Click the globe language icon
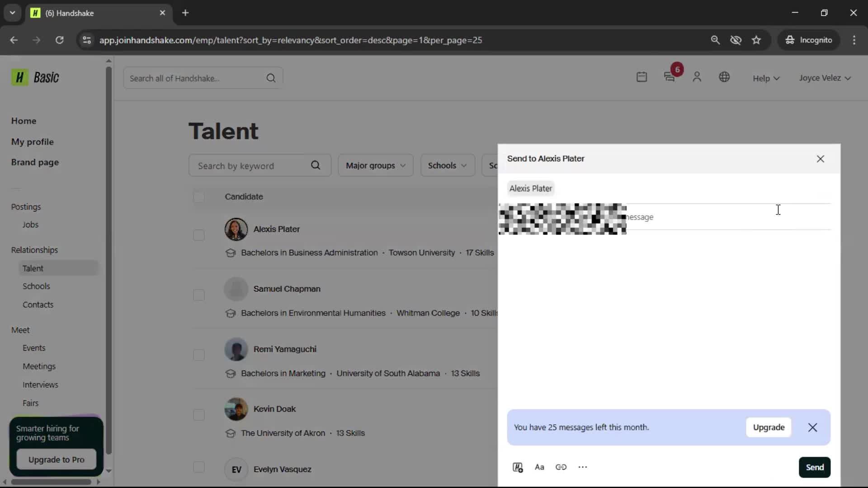 click(724, 77)
